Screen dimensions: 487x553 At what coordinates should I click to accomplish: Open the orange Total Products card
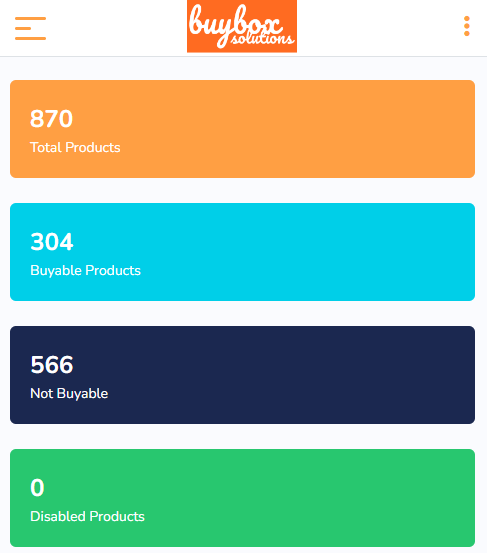click(x=242, y=129)
